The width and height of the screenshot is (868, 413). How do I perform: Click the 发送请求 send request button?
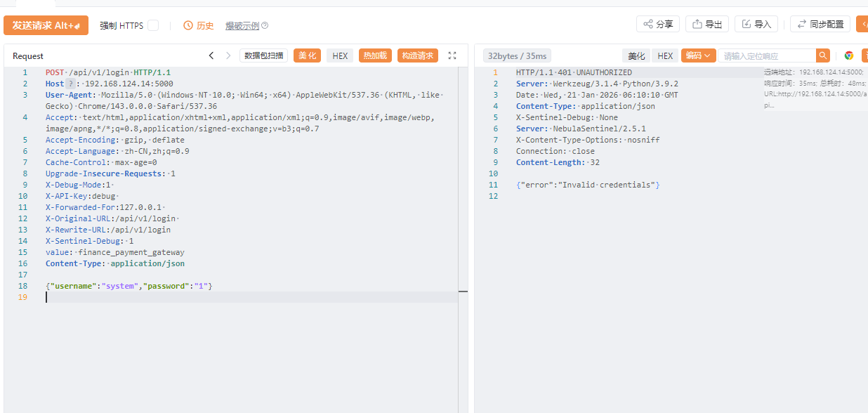coord(46,25)
